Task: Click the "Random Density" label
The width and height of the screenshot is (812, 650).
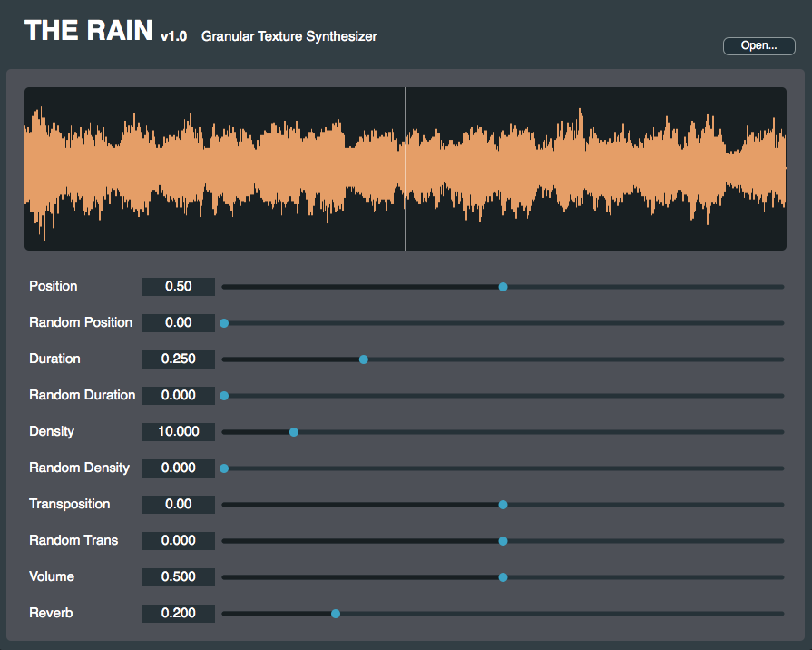Action: (79, 468)
